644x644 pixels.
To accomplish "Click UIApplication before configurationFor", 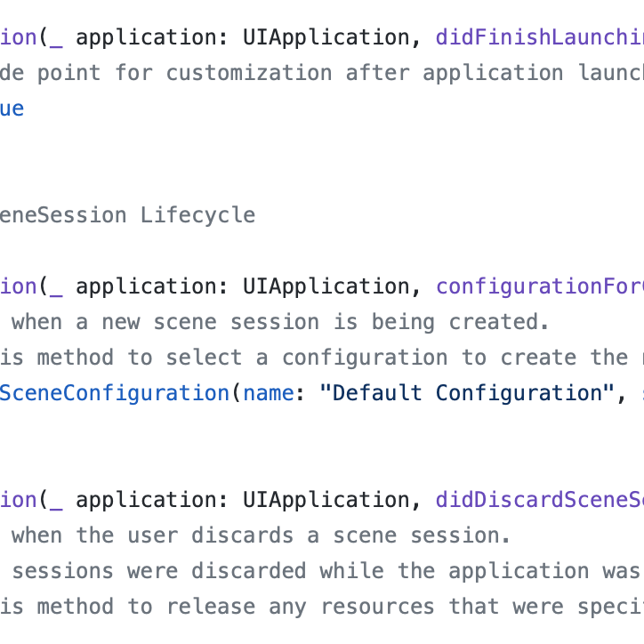I will (x=326, y=286).
